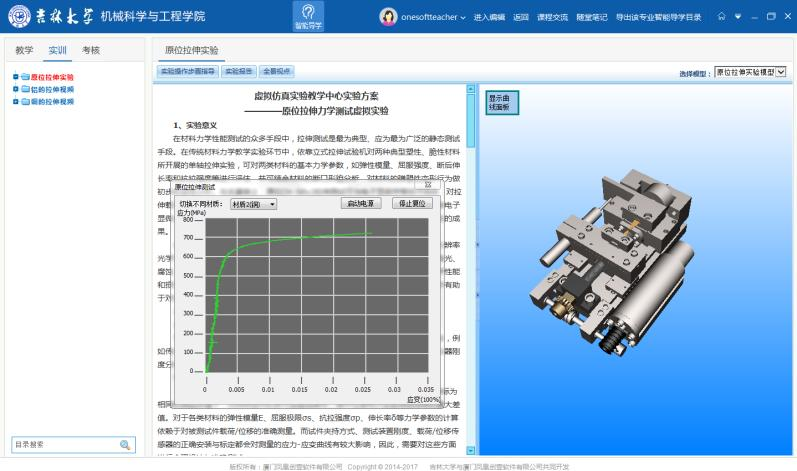The width and height of the screenshot is (797, 471).
Task: Click folder icon of third video item
Action: tap(25, 101)
